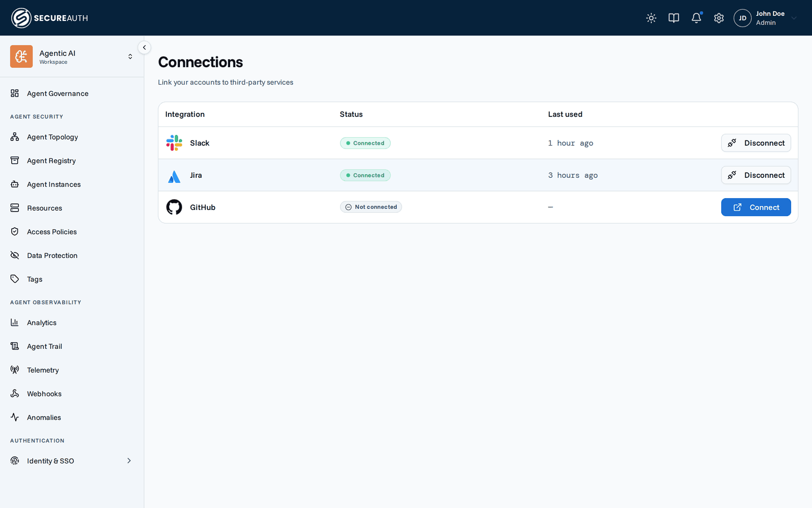812x508 pixels.
Task: Open notifications with the bell icon
Action: [696, 18]
